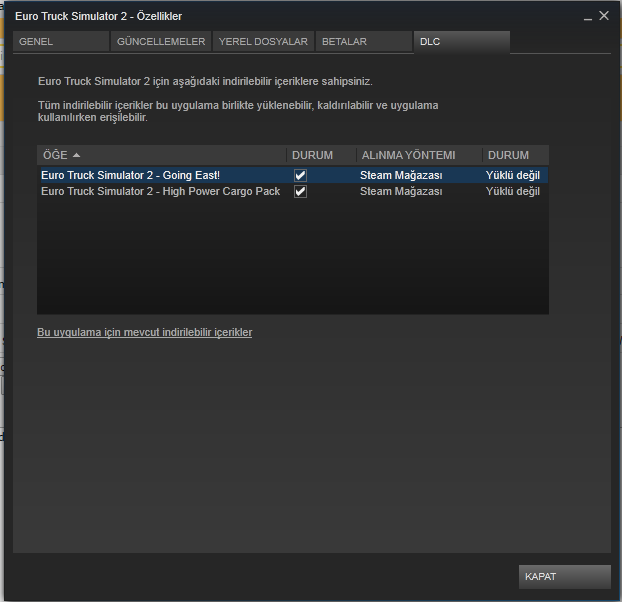Go to the YEREL DOSYALAR tab
Viewport: 622px width, 602px height.
pos(263,42)
